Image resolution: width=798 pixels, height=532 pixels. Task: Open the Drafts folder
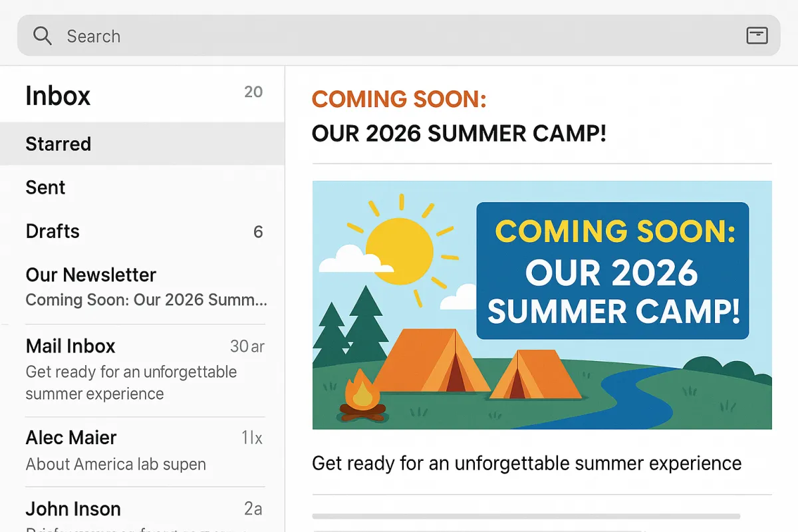tap(142, 231)
